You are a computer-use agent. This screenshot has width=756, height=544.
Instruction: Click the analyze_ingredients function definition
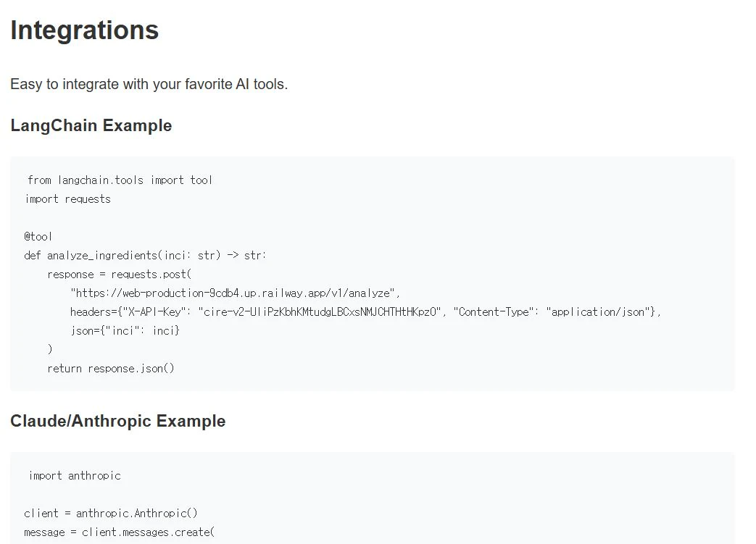click(x=145, y=255)
